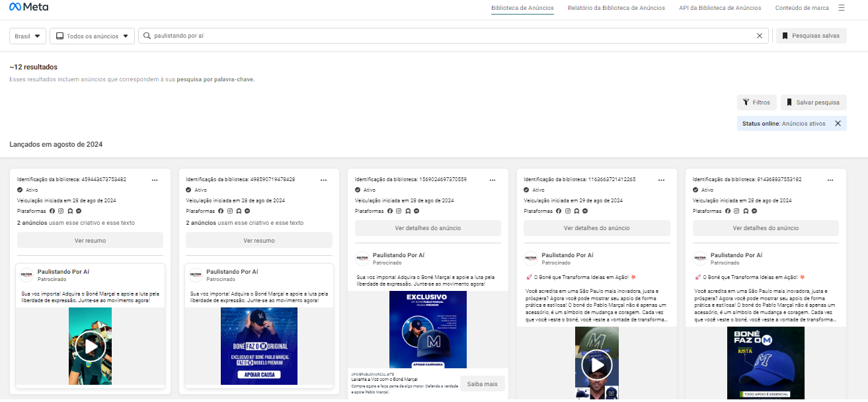Image resolution: width=868 pixels, height=402 pixels.
Task: Open the Todos os anúncios category dropdown
Action: click(x=92, y=36)
